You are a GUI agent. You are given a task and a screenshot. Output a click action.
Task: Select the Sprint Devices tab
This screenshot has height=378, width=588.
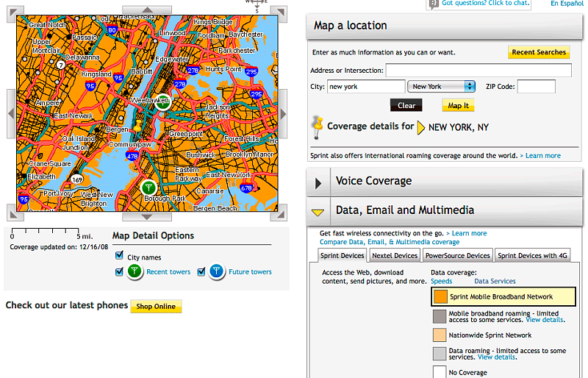(x=342, y=256)
